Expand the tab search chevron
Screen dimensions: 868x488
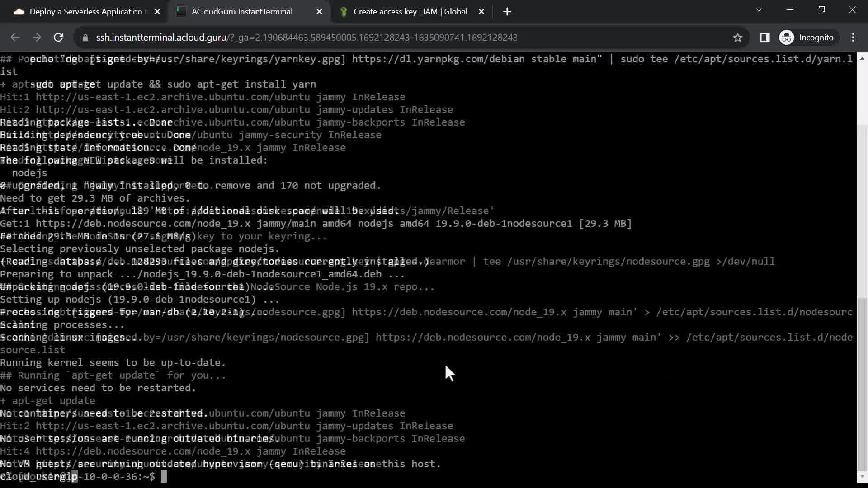tap(759, 10)
